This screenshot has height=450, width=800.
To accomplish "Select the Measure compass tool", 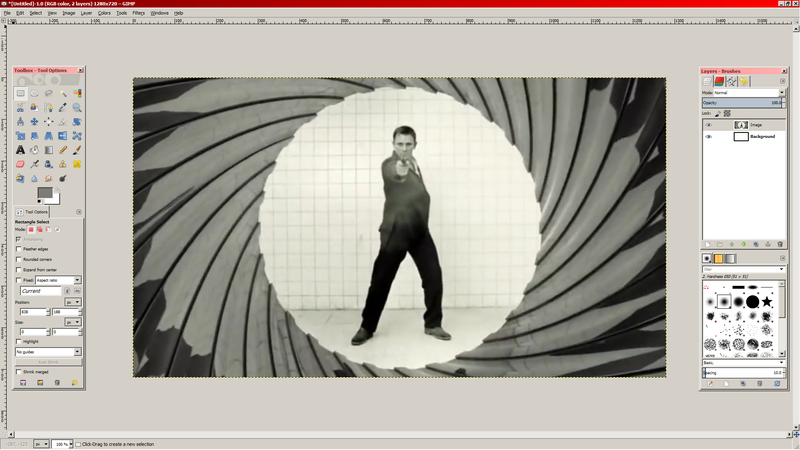I will (x=20, y=122).
